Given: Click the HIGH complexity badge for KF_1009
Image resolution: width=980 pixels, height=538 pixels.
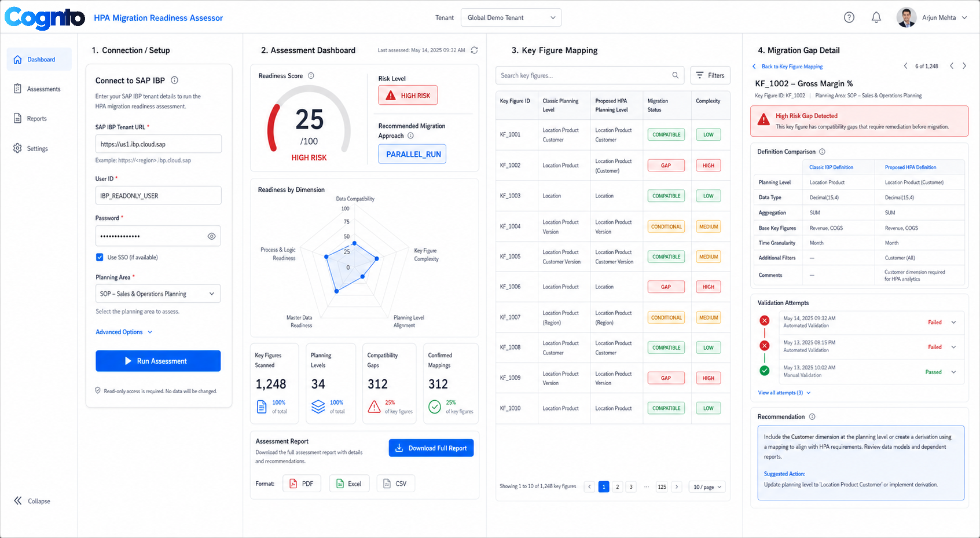Looking at the screenshot, I should [x=709, y=378].
